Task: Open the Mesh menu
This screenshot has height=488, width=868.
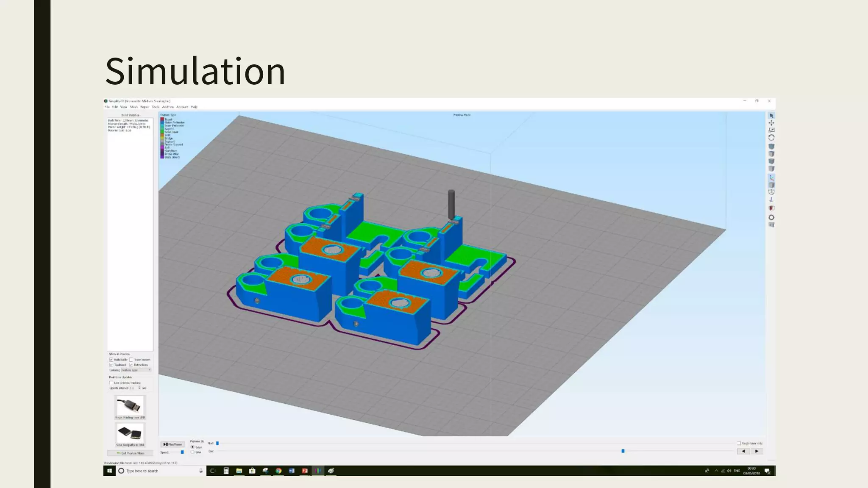Action: click(x=134, y=107)
